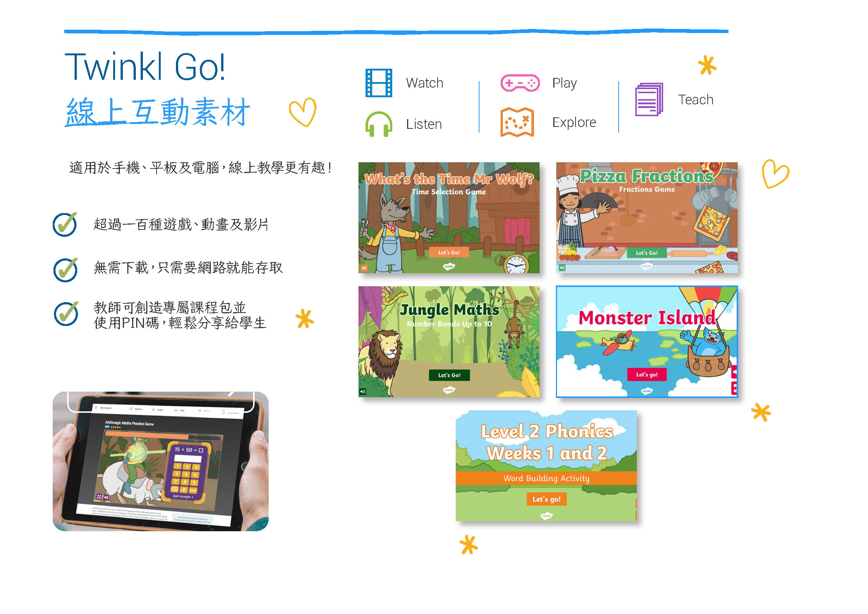
Task: Open Jungle Maths game
Action: [x=452, y=373]
